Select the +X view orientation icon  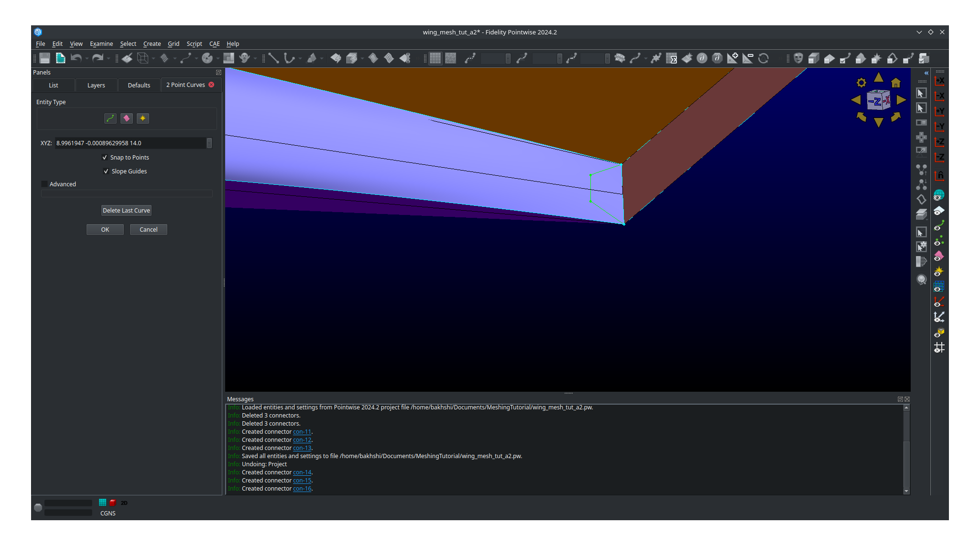(x=939, y=81)
